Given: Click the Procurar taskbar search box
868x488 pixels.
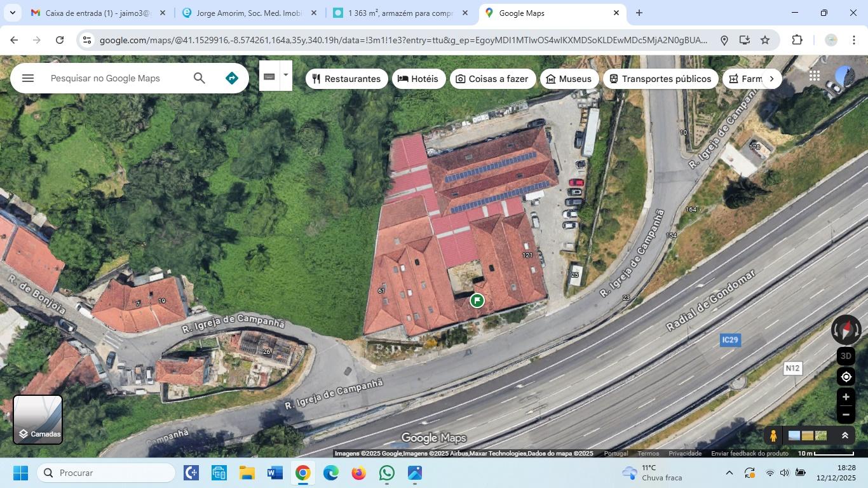Looking at the screenshot, I should (x=106, y=473).
